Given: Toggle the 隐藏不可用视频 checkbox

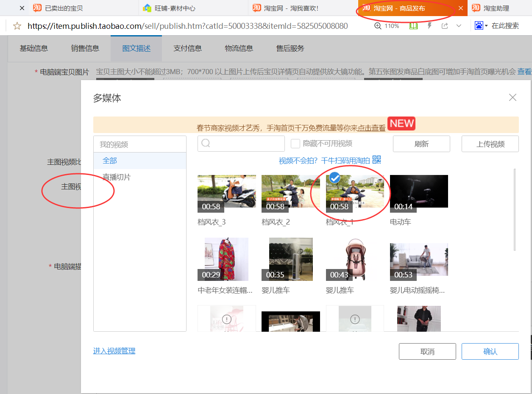Looking at the screenshot, I should (x=295, y=144).
